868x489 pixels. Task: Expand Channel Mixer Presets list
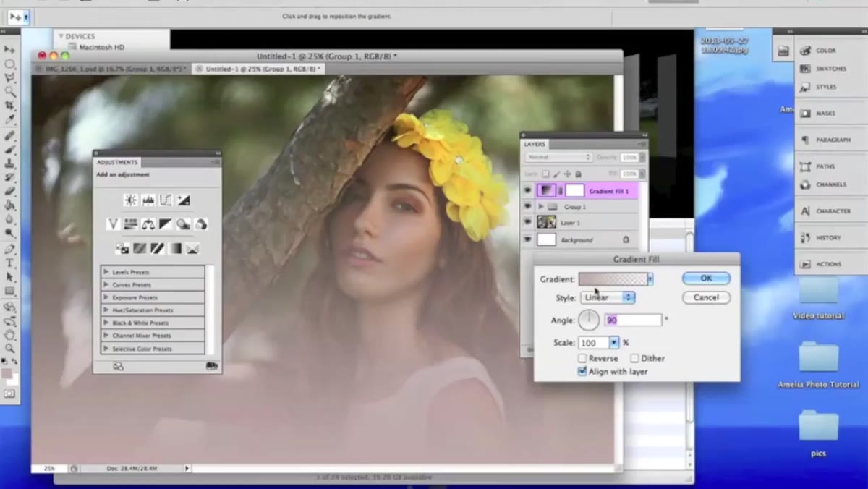106,336
